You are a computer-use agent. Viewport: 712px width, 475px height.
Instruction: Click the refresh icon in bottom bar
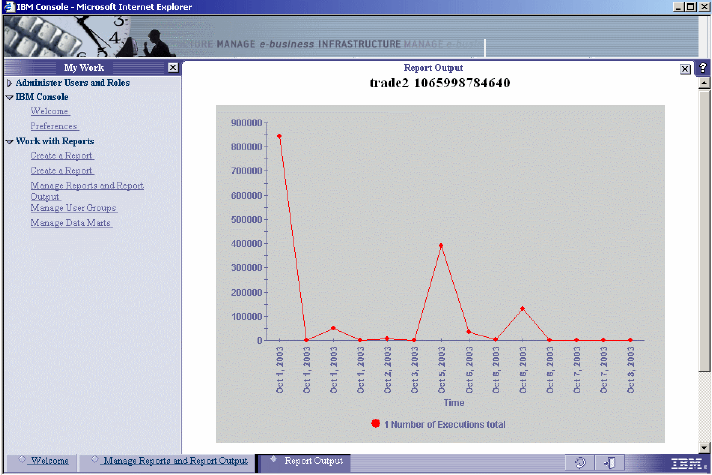[580, 463]
